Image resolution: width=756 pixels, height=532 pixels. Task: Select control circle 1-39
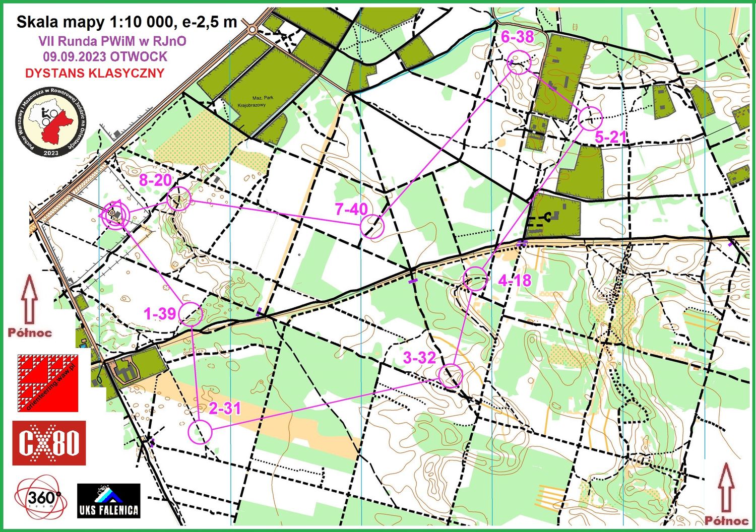click(191, 314)
